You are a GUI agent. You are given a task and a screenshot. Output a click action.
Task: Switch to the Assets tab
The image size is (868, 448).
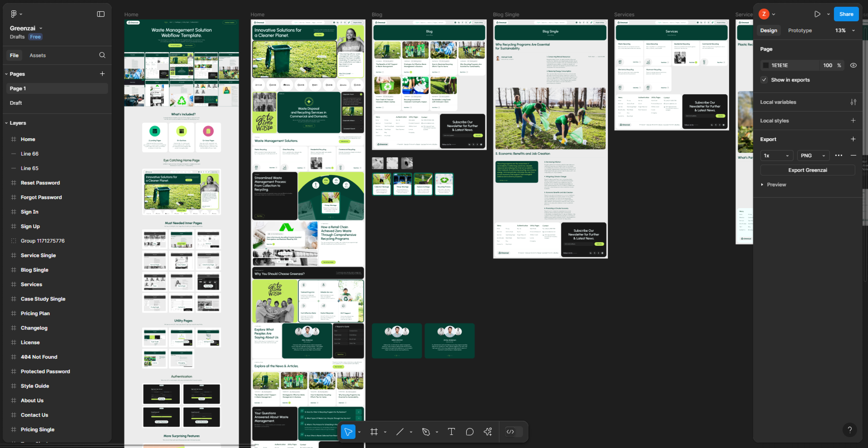37,55
